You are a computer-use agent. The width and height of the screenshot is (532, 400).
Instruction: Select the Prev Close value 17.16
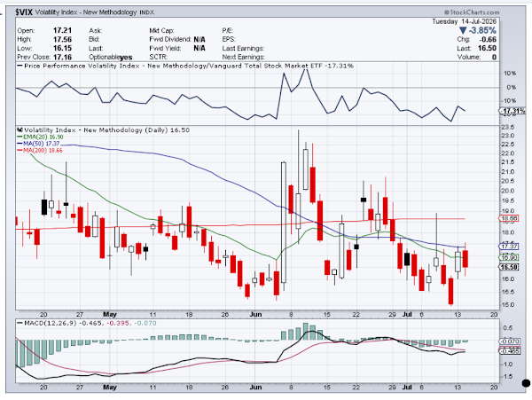[x=62, y=57]
